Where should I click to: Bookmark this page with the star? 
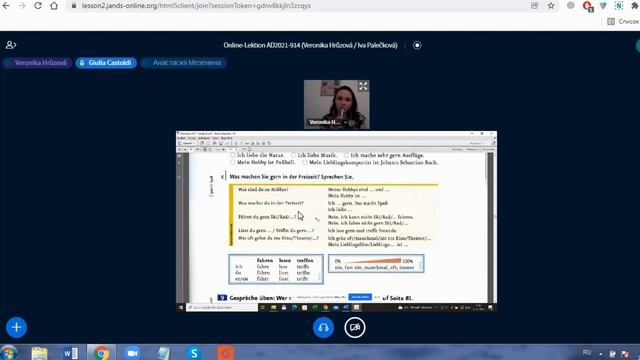551,6
